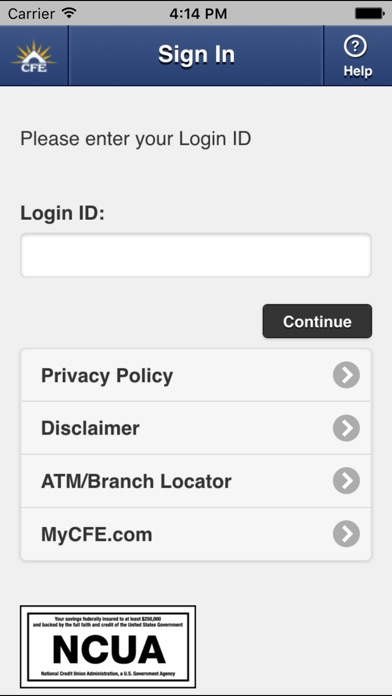This screenshot has height=696, width=392.
Task: Click the Continue button
Action: pos(317,321)
